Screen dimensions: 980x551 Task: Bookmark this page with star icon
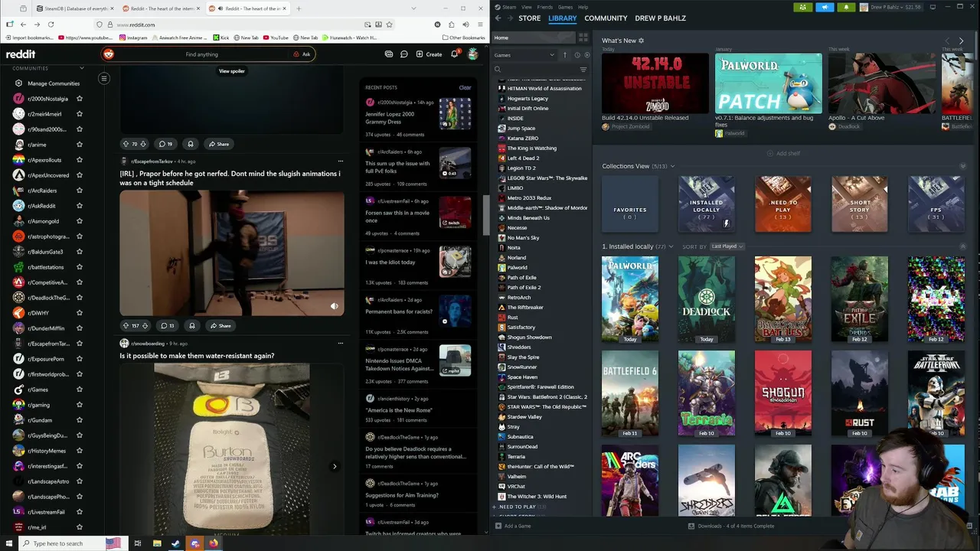(389, 24)
